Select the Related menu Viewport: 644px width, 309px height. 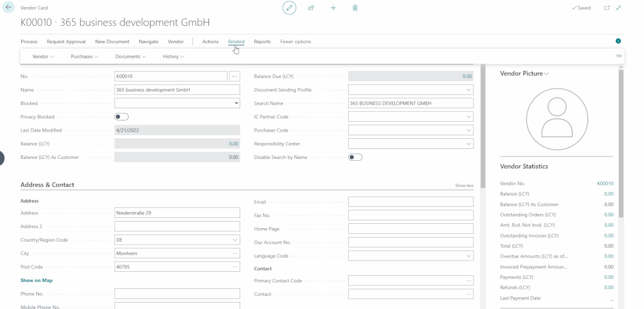(236, 41)
